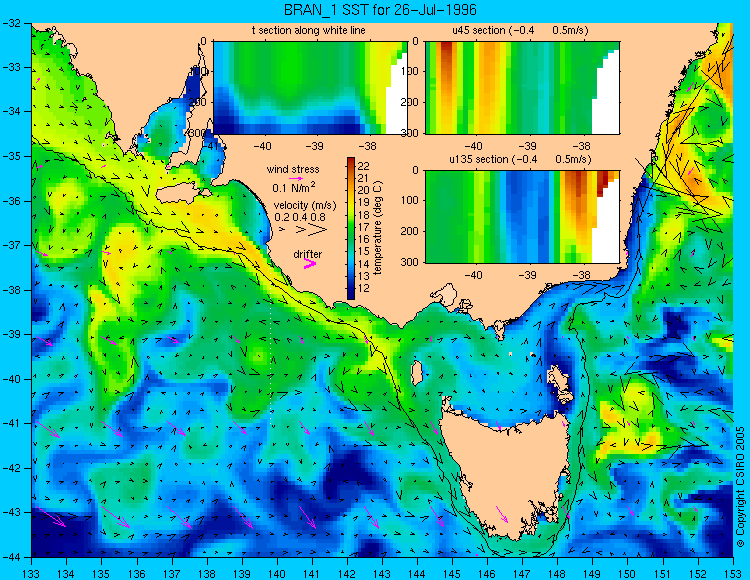Click the 'wind stress' legend label
The height and width of the screenshot is (580, 750).
point(293,169)
